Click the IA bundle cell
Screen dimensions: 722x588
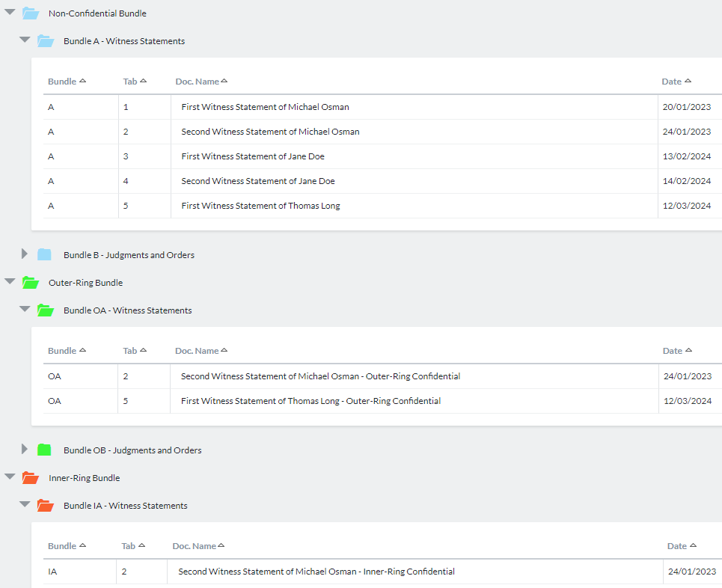(79, 572)
